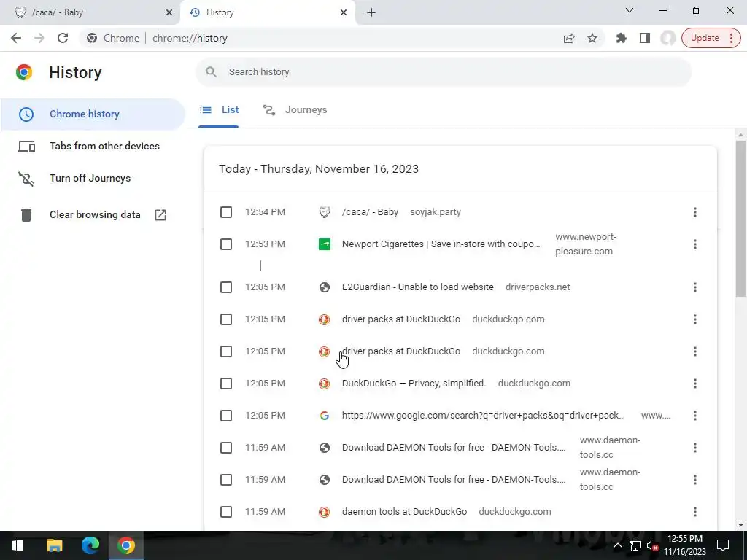The image size is (747, 560).
Task: Toggle the side panel icon
Action: click(645, 38)
